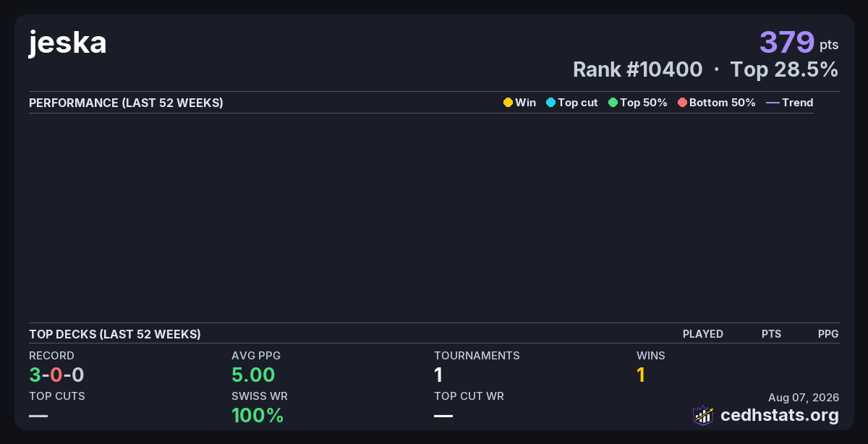Click the Rank #10400 text
868x444 pixels.
(637, 69)
